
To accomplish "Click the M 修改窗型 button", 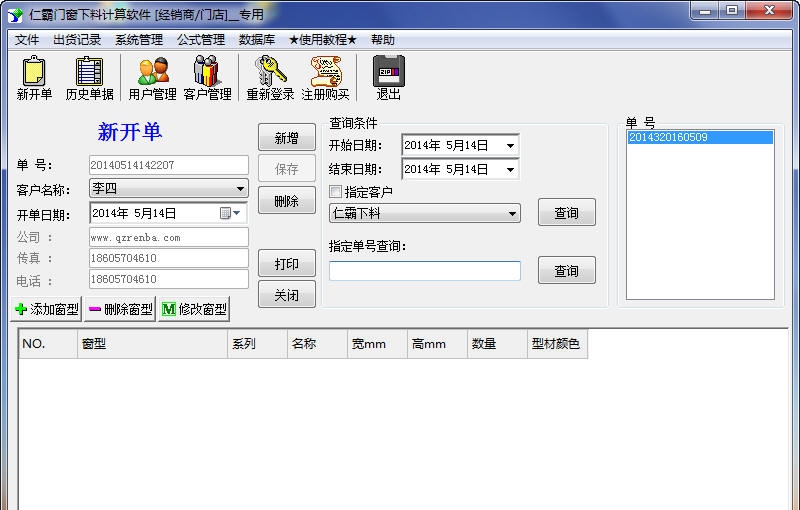I will 194,309.
